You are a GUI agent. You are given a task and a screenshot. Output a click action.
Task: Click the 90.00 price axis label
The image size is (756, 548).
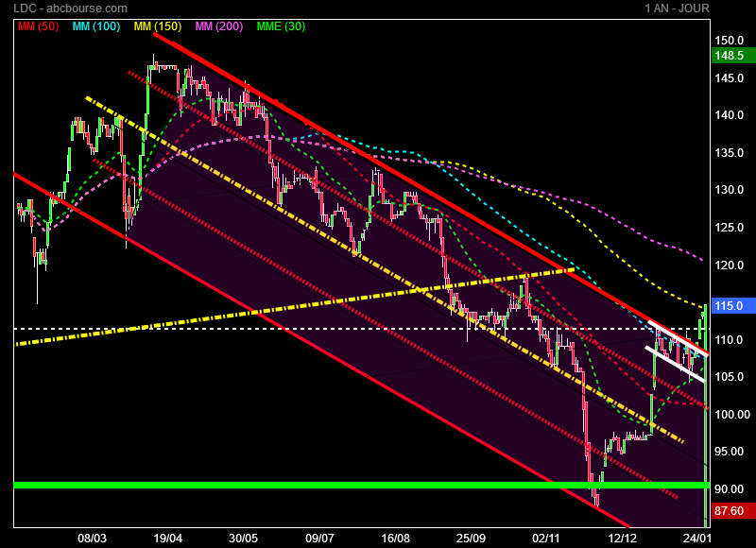click(729, 489)
